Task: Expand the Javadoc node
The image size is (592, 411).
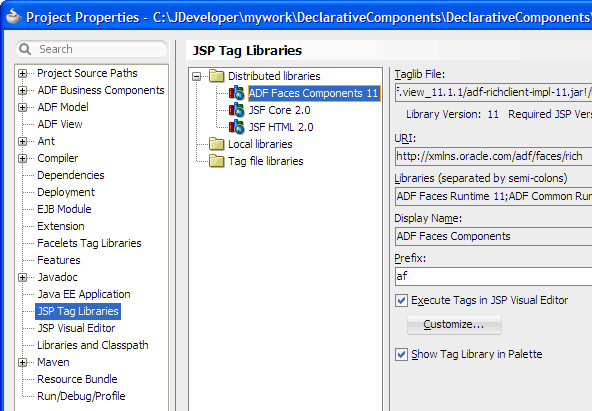Action: [x=23, y=277]
